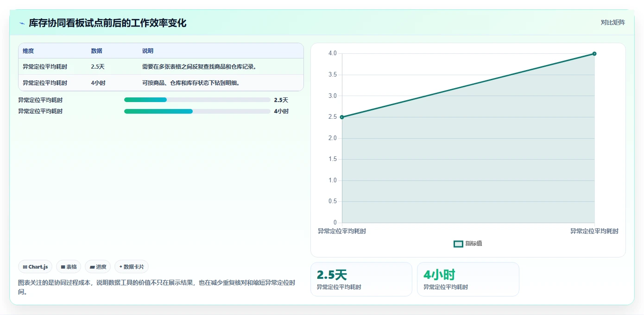Click the 4.0 y-axis label

point(333,53)
